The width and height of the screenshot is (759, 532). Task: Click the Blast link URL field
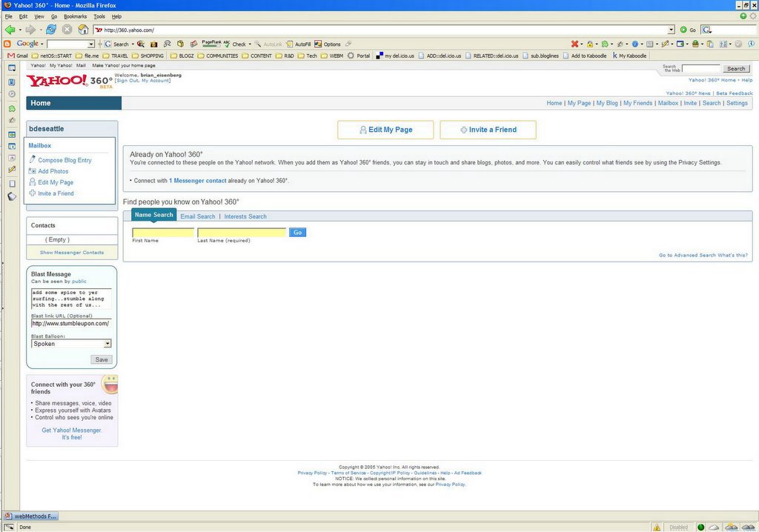click(x=71, y=323)
